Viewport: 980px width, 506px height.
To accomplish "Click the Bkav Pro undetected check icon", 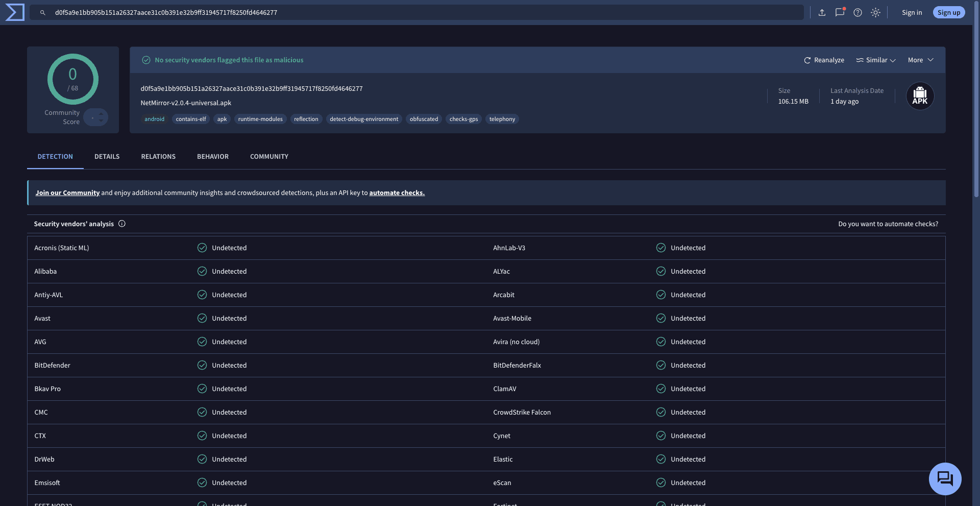I will [x=202, y=389].
